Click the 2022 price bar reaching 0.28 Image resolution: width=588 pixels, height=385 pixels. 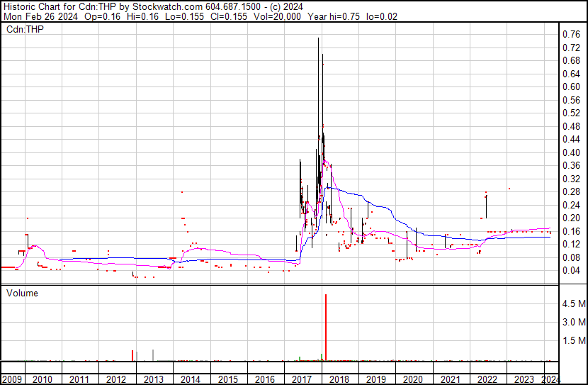point(487,205)
